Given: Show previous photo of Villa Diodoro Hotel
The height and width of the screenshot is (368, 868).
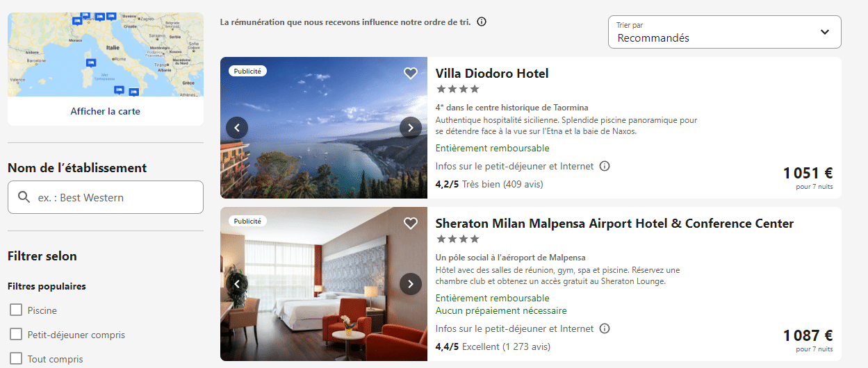Looking at the screenshot, I should pyautogui.click(x=237, y=128).
